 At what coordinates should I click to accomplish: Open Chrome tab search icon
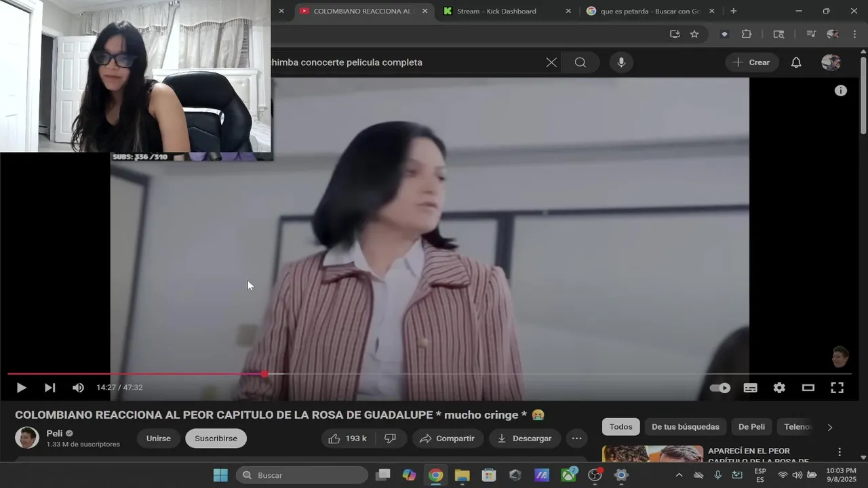tap(778, 34)
